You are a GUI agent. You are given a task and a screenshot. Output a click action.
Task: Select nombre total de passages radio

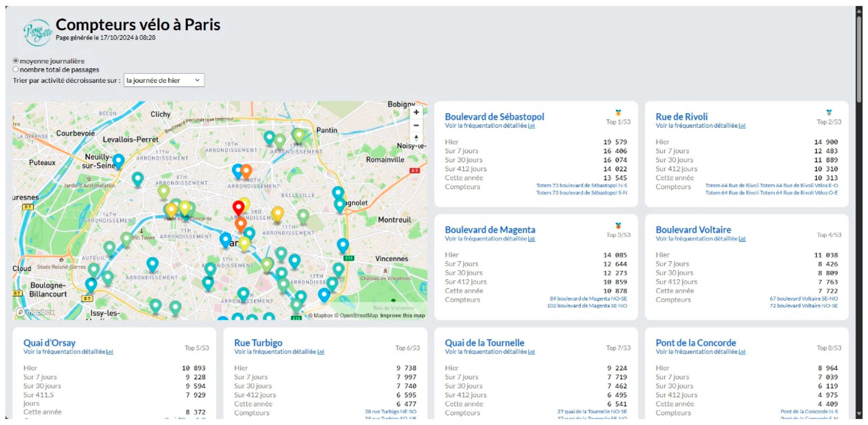[x=15, y=70]
